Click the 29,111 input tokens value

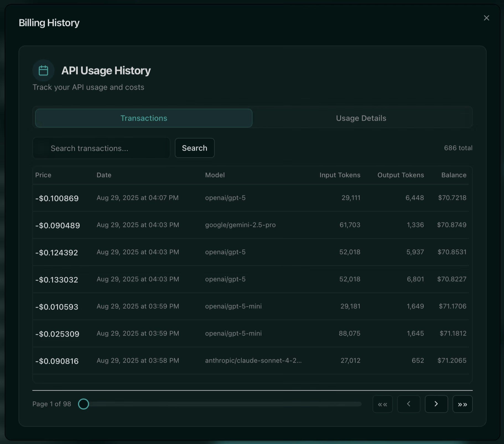(x=351, y=198)
